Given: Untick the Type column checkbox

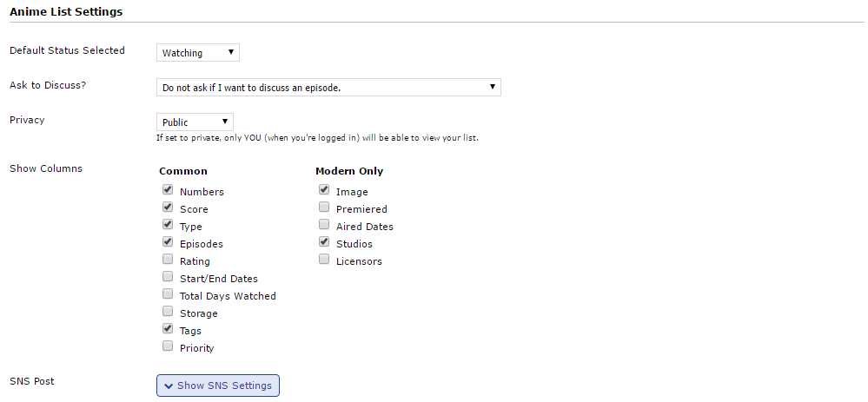Looking at the screenshot, I should click(x=167, y=225).
